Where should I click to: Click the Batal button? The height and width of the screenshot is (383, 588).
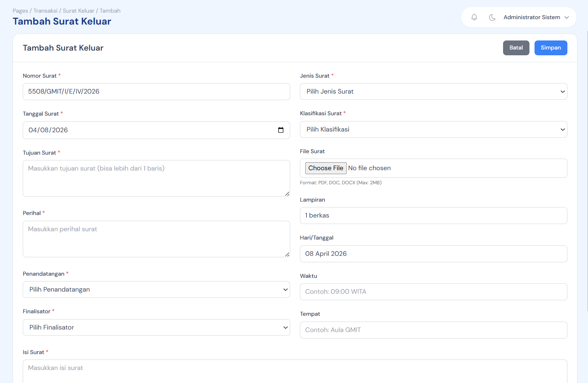tap(516, 48)
